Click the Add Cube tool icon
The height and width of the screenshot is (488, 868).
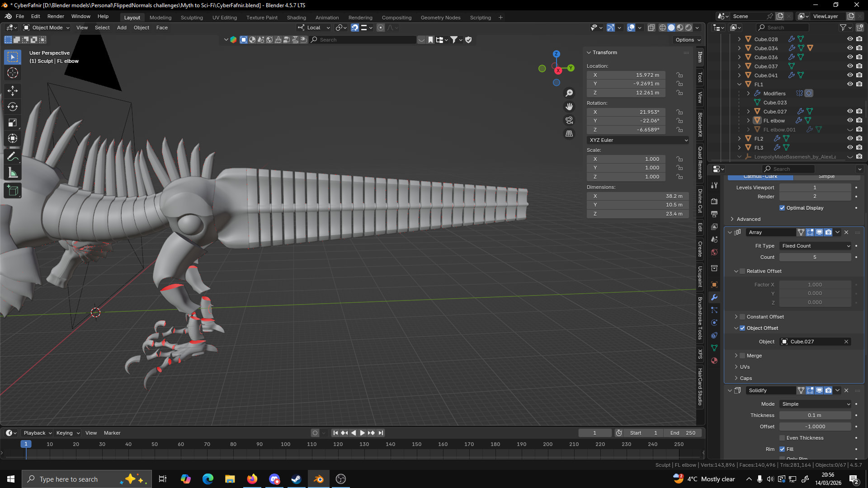[x=13, y=191]
